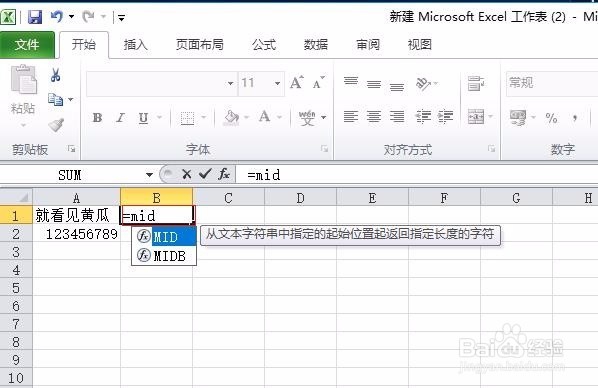Toggle Bold formatting

click(x=97, y=118)
